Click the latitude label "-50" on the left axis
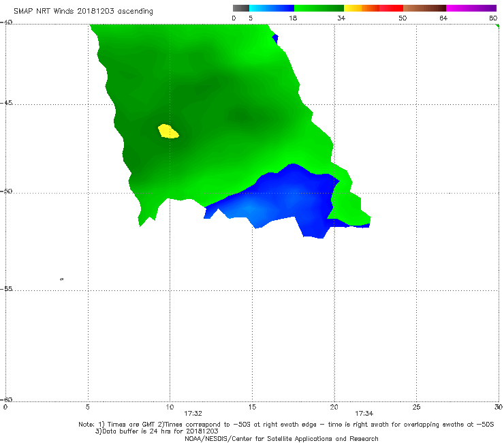504x443 pixels. pos(6,191)
